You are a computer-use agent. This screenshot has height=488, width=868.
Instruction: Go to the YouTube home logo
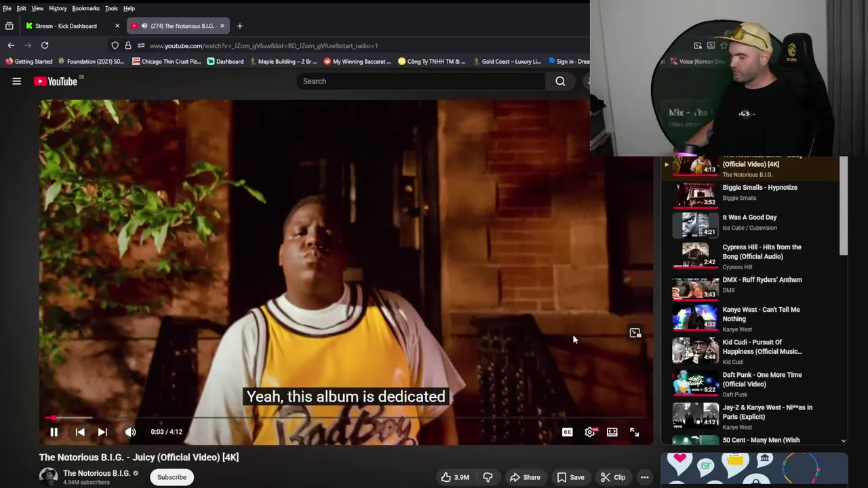click(56, 81)
